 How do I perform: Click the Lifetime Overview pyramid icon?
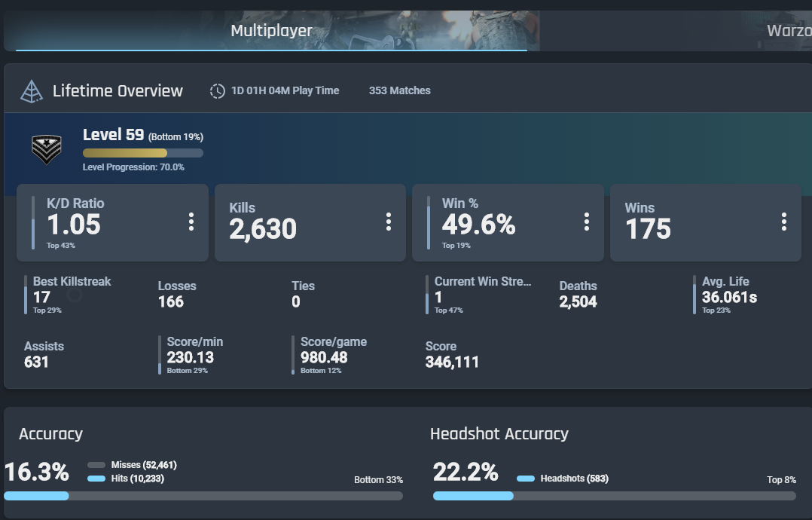[x=31, y=91]
